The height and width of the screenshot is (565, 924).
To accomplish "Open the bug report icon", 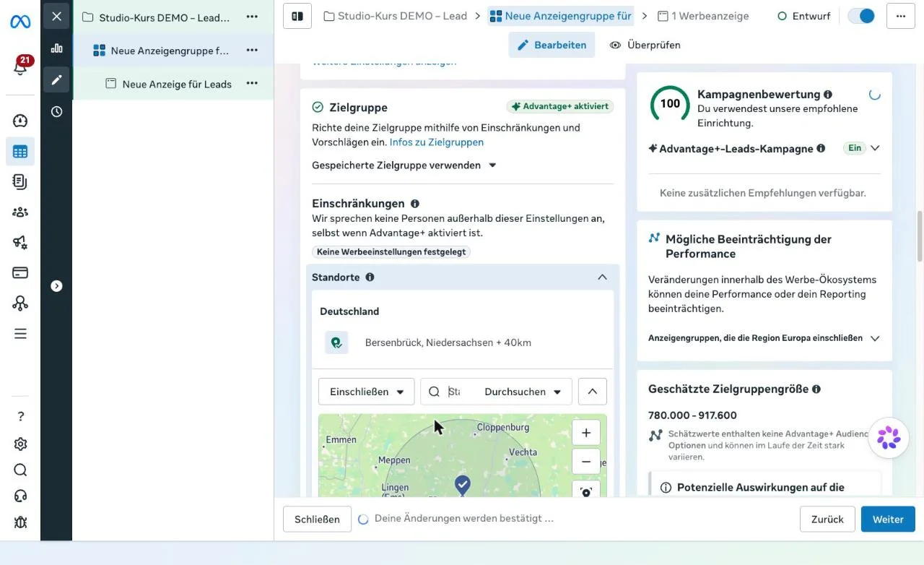I will (x=20, y=522).
